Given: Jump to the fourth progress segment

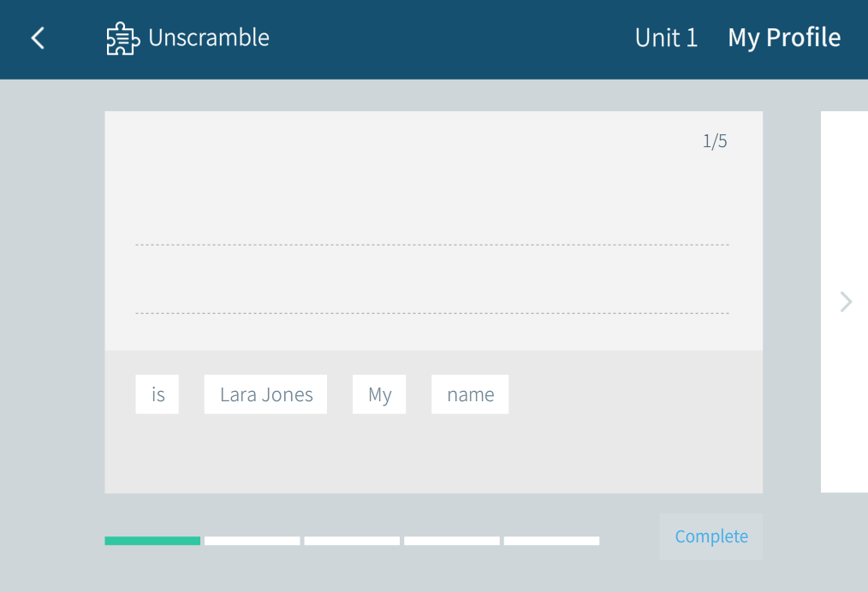Looking at the screenshot, I should click(x=452, y=541).
